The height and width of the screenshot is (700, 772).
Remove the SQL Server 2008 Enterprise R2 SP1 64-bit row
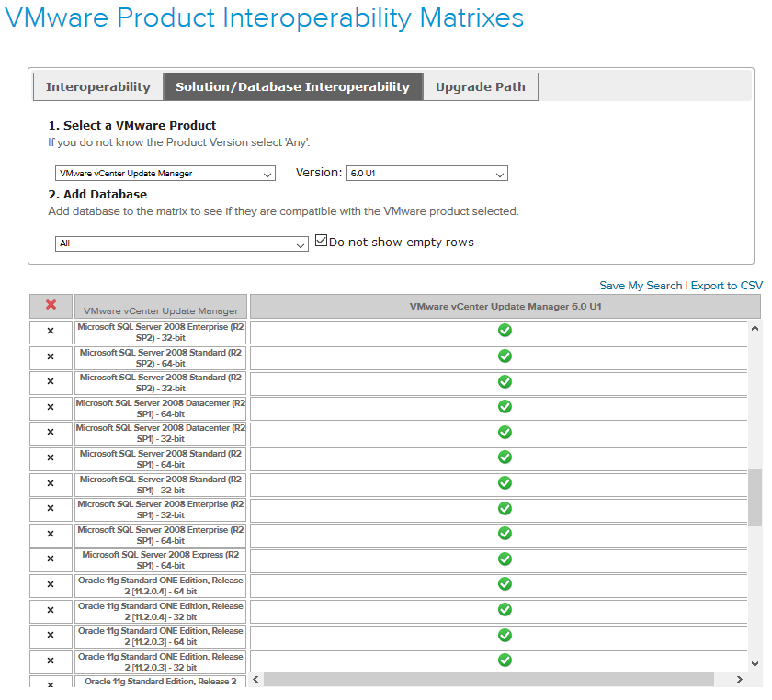tap(51, 534)
